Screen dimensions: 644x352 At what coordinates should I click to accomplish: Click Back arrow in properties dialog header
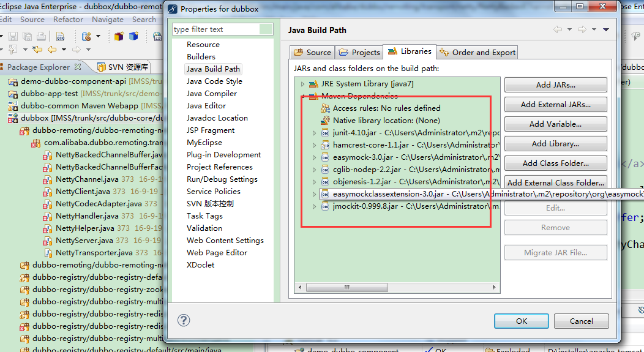tap(557, 29)
